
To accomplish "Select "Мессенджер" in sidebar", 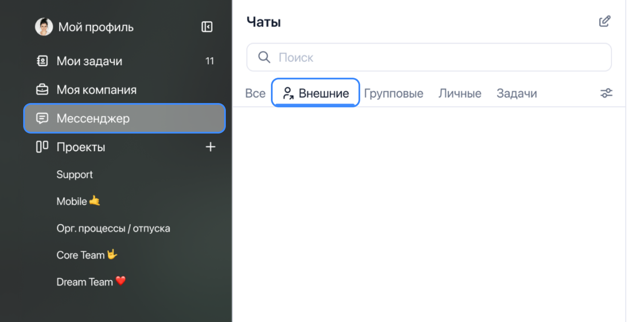I will pyautogui.click(x=125, y=118).
